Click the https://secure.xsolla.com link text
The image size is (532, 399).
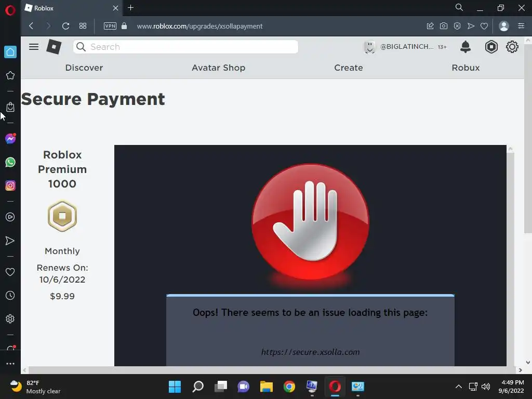(x=311, y=352)
